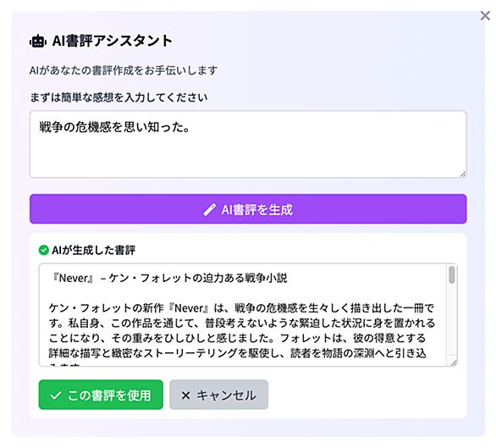Place cursor in 『Never』 title line of review
Viewport: 496px width, 448px height.
point(170,278)
